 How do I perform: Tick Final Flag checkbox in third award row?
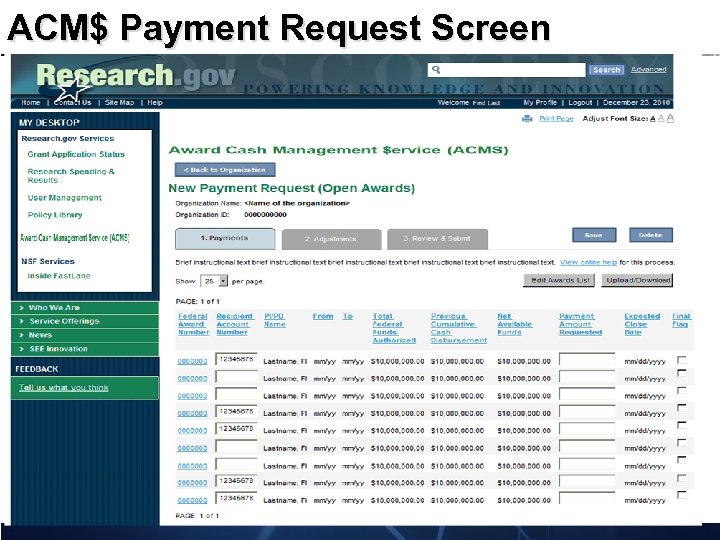pos(682,391)
